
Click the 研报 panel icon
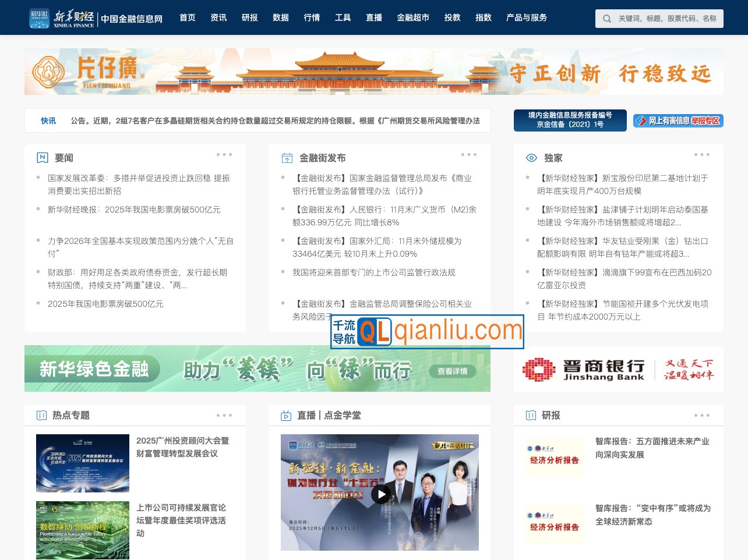coord(531,416)
